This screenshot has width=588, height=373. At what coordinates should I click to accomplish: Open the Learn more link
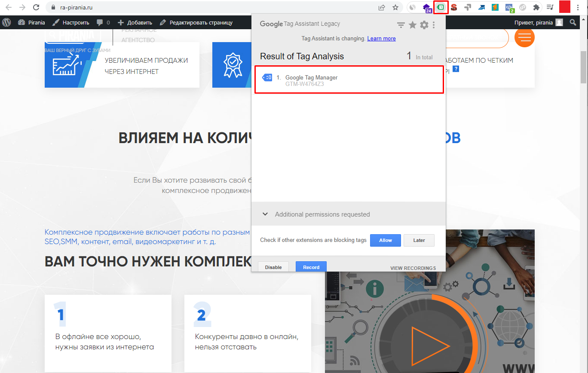[x=381, y=38]
